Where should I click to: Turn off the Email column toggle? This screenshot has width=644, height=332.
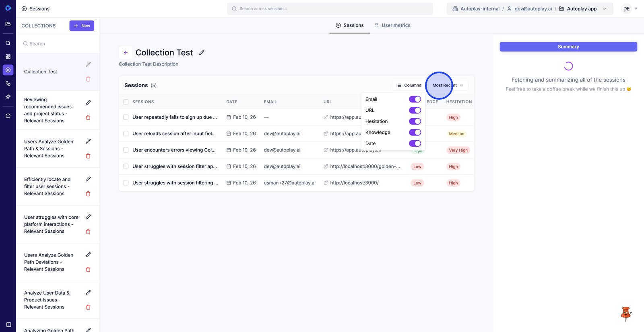pyautogui.click(x=415, y=99)
